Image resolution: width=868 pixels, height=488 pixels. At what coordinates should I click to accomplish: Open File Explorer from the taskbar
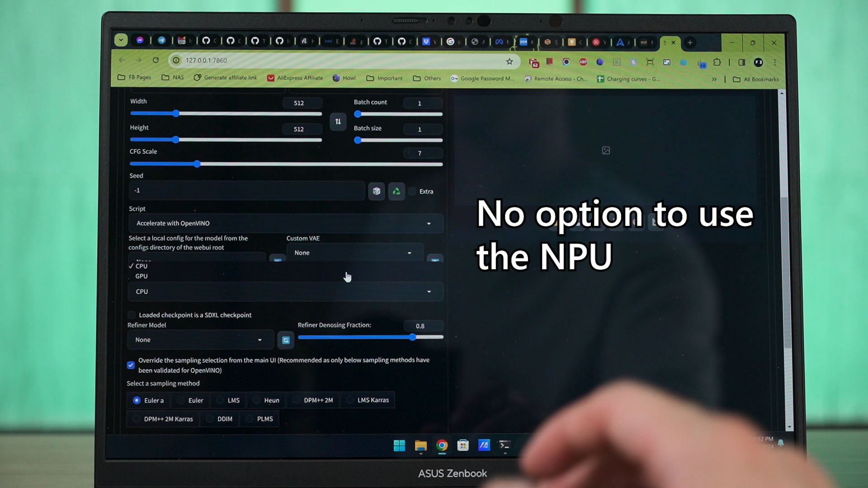click(420, 446)
